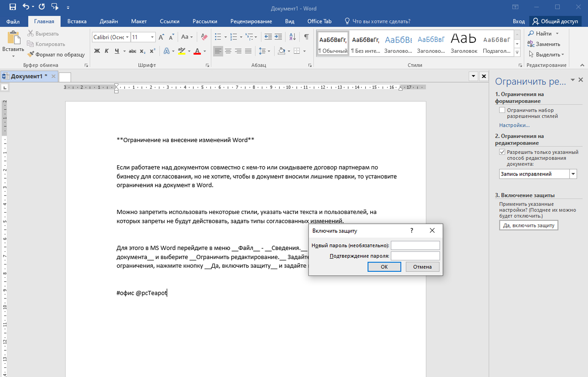The image size is (588, 377).
Task: Click 'Да, включить защиту' button
Action: 529,225
